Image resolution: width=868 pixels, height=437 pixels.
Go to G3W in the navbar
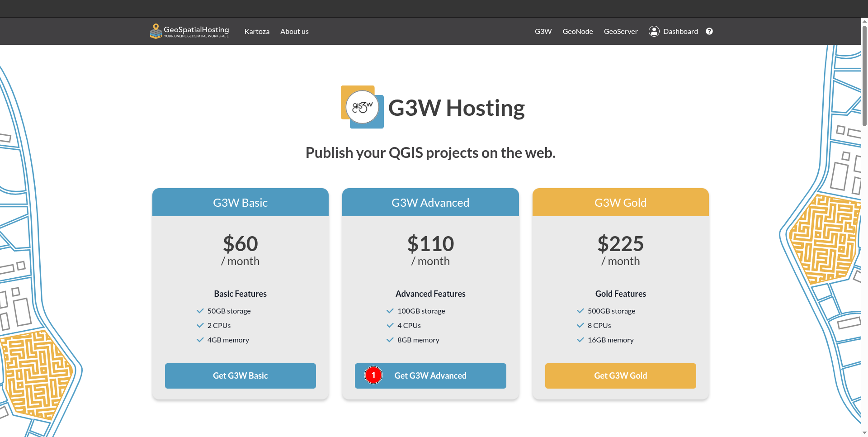tap(543, 31)
